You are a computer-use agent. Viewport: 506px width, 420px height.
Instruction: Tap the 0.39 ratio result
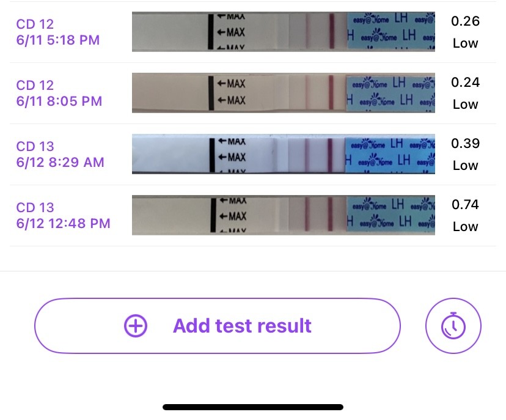(x=465, y=144)
